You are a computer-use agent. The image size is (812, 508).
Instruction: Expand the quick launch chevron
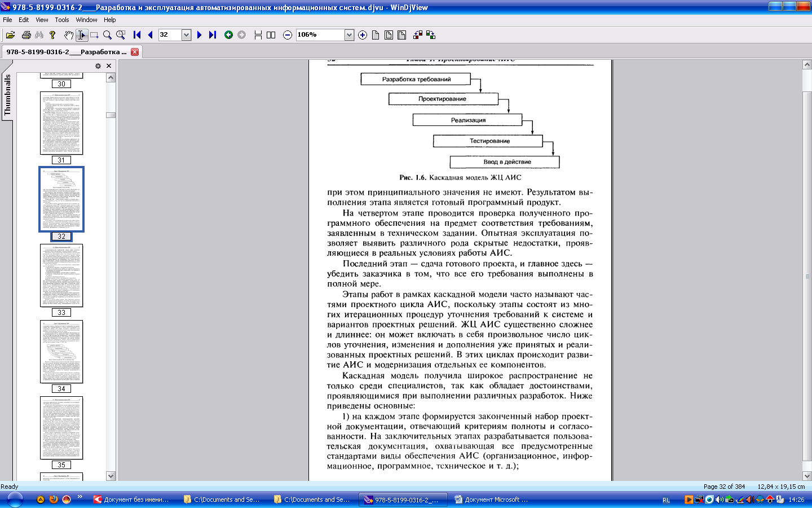pyautogui.click(x=80, y=497)
